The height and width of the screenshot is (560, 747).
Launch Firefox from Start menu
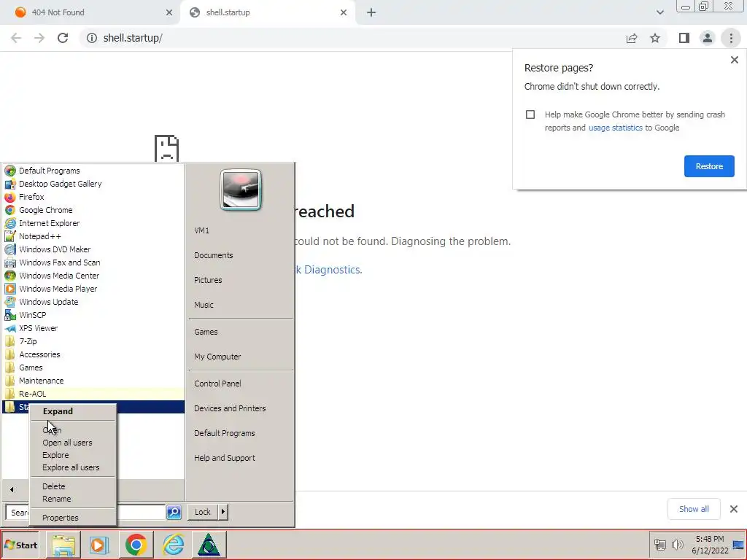point(93,197)
